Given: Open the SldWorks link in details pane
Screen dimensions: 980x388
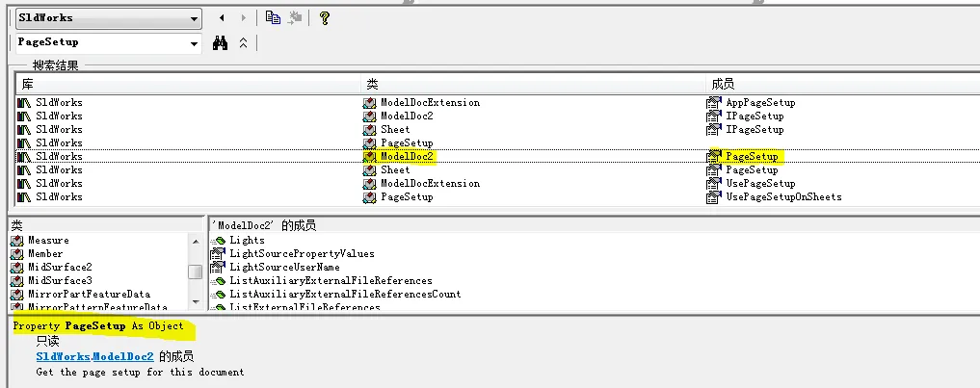Looking at the screenshot, I should [63, 357].
